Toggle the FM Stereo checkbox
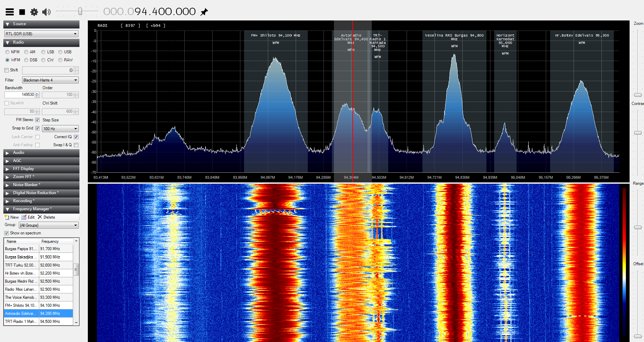The width and height of the screenshot is (644, 342). tap(38, 120)
